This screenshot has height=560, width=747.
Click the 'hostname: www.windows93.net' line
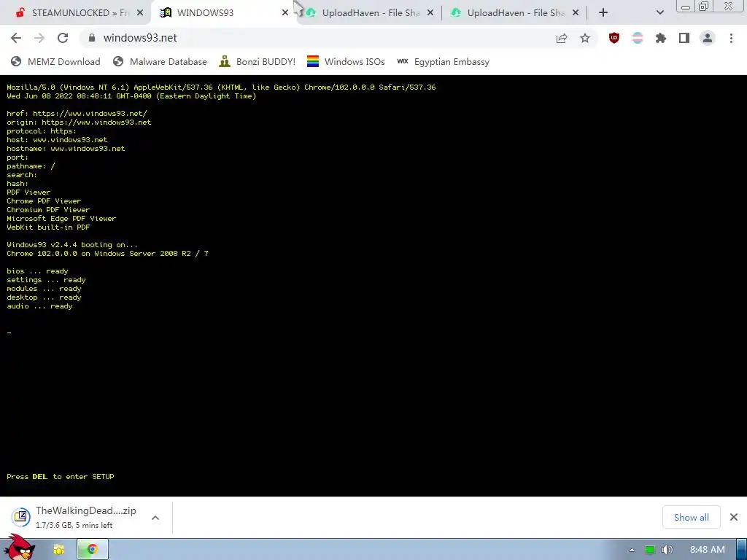coord(66,149)
